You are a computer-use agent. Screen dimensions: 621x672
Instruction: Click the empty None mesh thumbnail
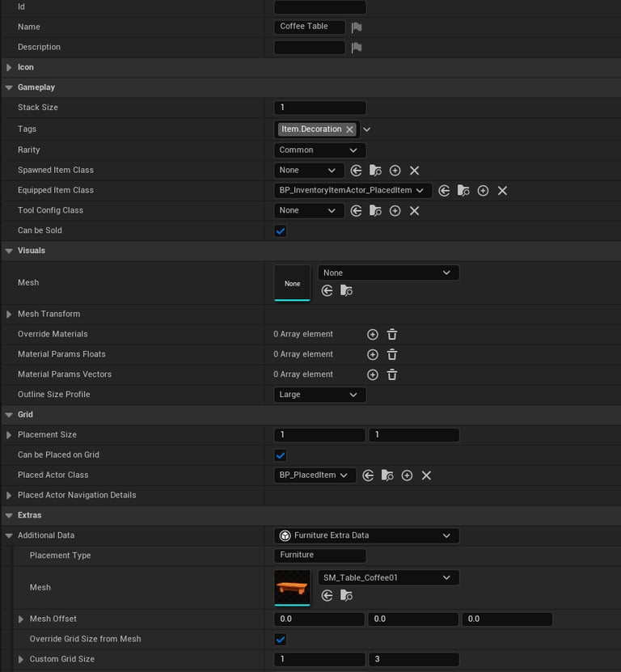point(292,283)
